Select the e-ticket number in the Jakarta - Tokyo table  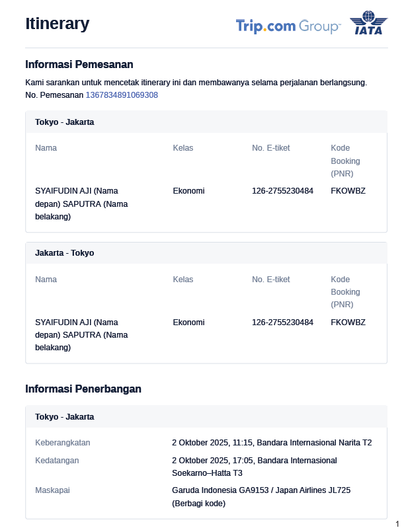pyautogui.click(x=282, y=323)
